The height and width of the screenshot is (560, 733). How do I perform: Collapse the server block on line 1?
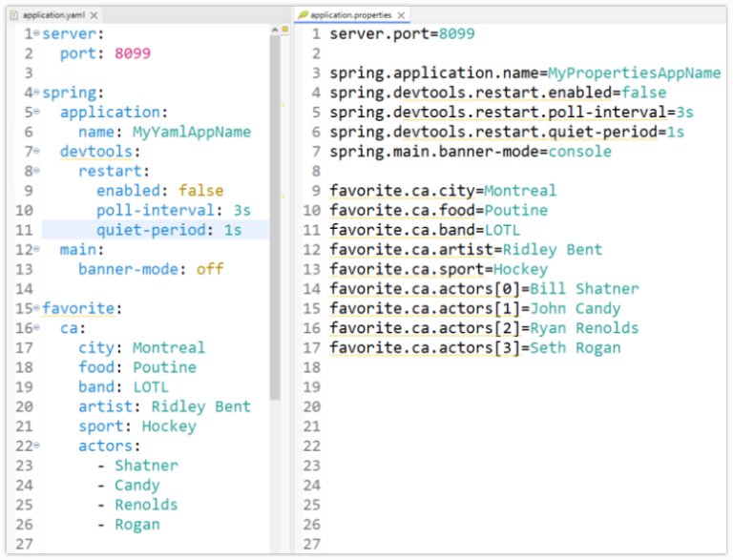coord(37,33)
